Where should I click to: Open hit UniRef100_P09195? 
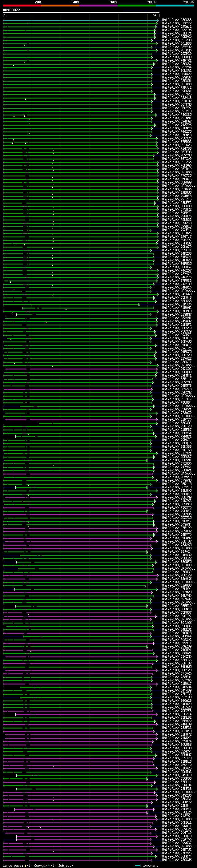(177, 30)
